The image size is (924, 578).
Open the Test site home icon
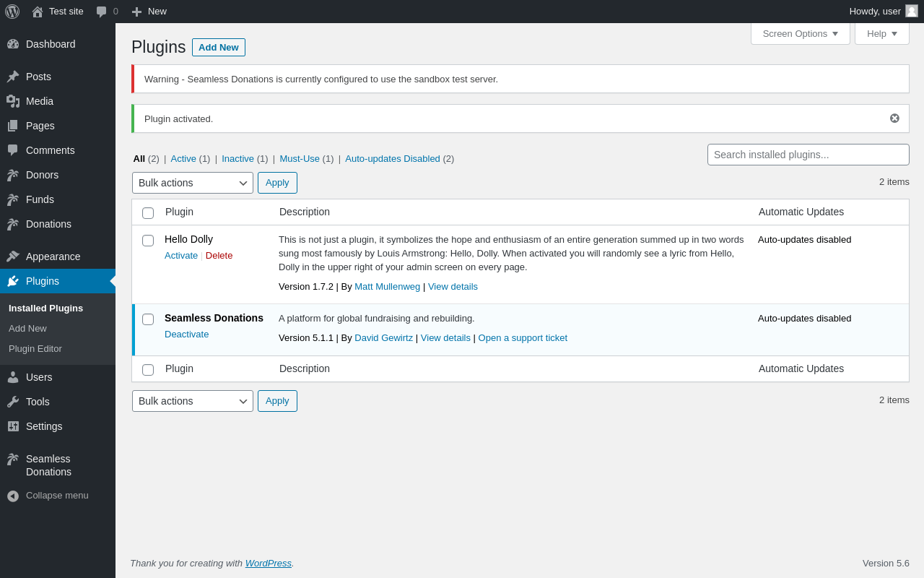click(x=38, y=12)
